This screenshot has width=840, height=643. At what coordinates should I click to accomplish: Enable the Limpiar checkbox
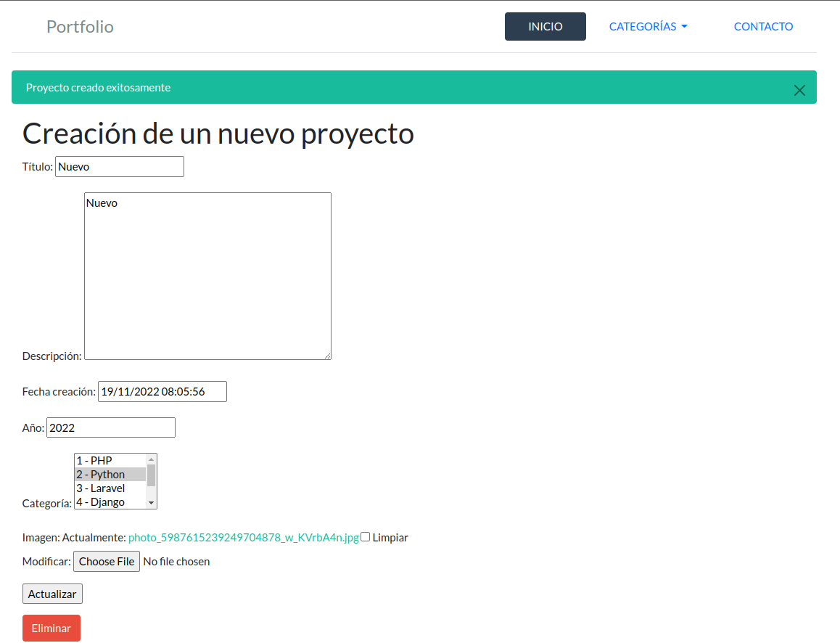366,538
